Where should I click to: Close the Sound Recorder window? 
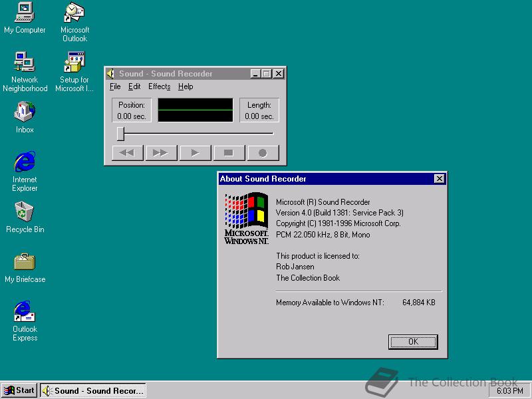tap(279, 74)
